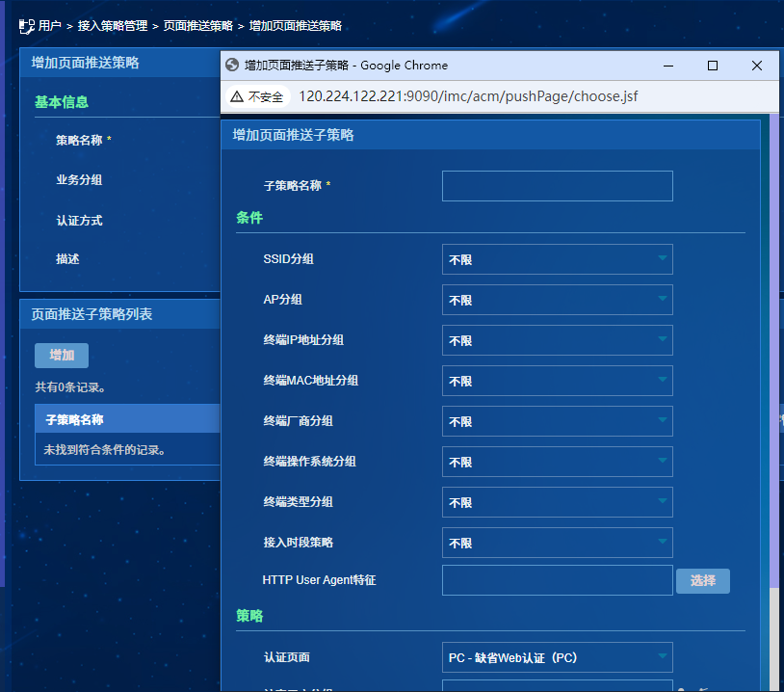Click the 页面推送子策略列表 panel title
This screenshot has width=784, height=692.
click(91, 314)
